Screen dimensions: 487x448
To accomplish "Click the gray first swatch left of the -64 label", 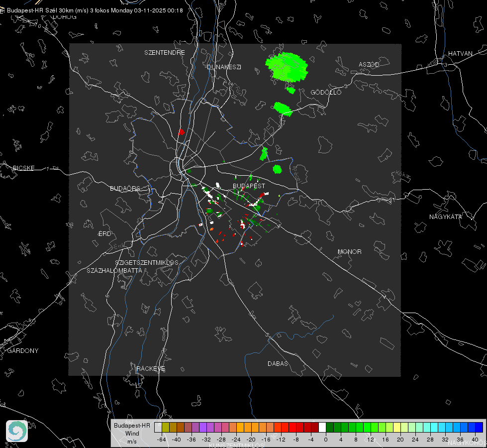I will pos(158,428).
